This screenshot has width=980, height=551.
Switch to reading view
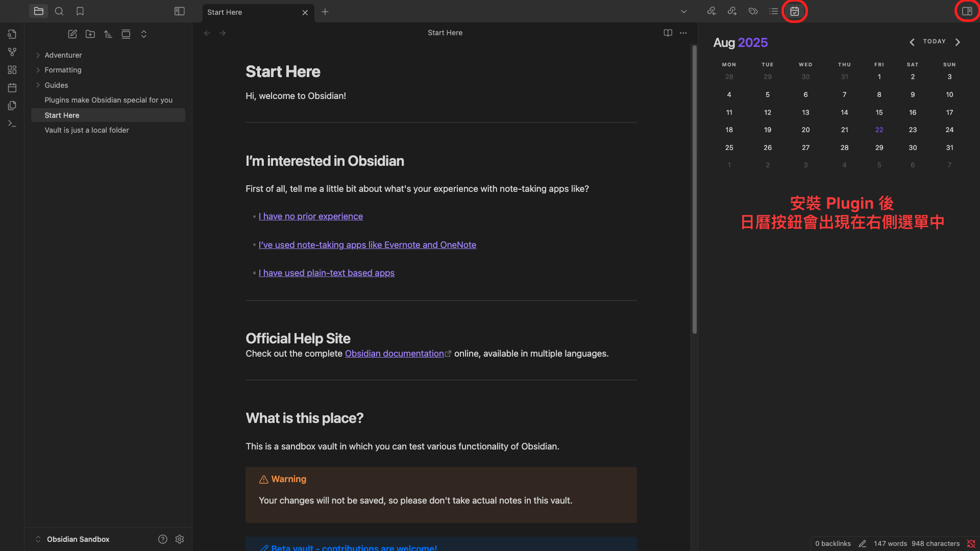tap(668, 33)
